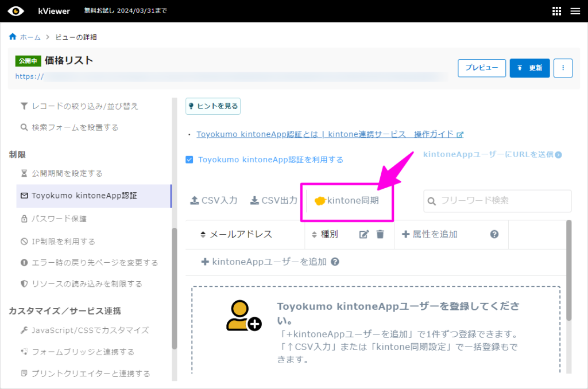This screenshot has height=389, width=588.
Task: Select Toyokumo kintoneApp認証 sidebar item
Action: (x=94, y=196)
